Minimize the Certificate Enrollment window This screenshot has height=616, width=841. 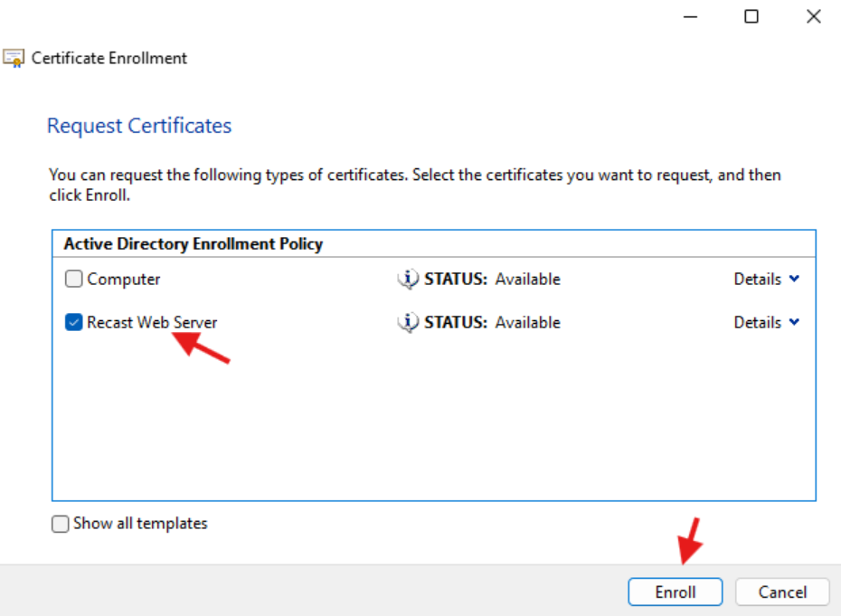click(689, 16)
